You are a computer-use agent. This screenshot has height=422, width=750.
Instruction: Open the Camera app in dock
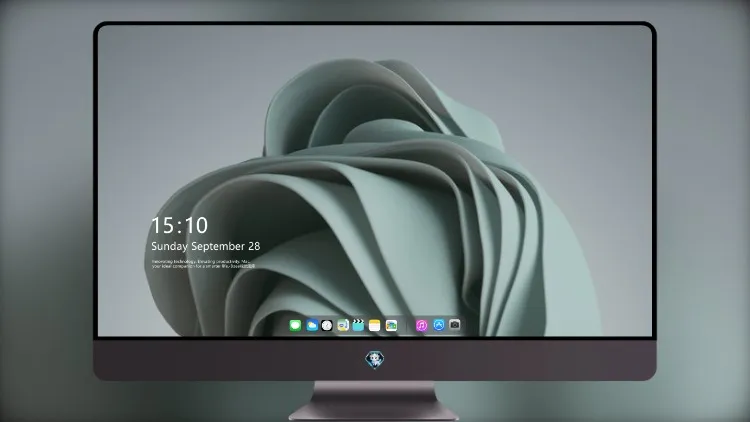pyautogui.click(x=455, y=325)
